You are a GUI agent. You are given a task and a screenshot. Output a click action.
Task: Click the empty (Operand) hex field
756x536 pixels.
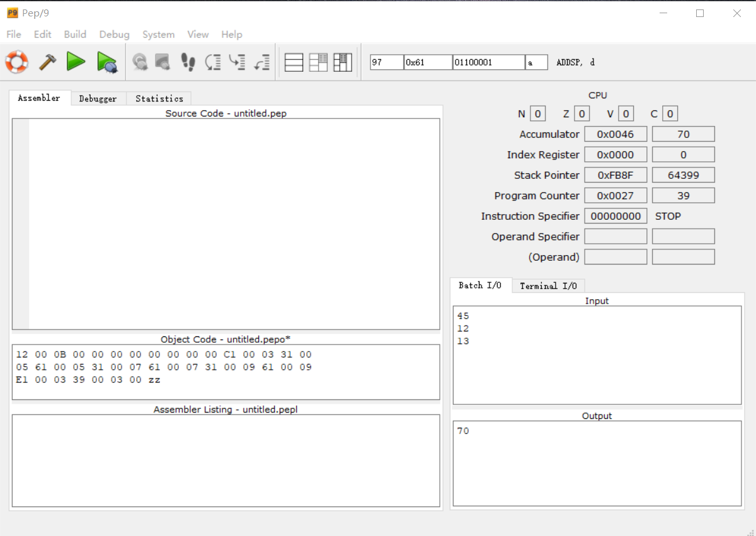click(x=616, y=257)
